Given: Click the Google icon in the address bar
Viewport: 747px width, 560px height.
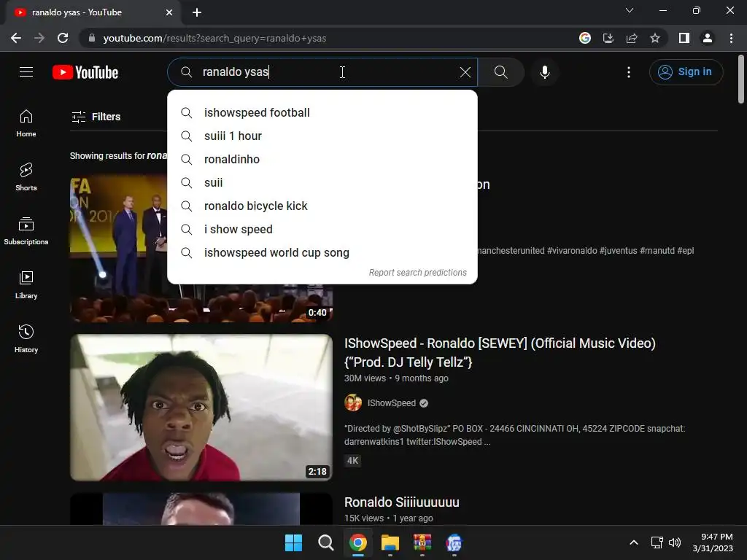Looking at the screenshot, I should pyautogui.click(x=584, y=38).
